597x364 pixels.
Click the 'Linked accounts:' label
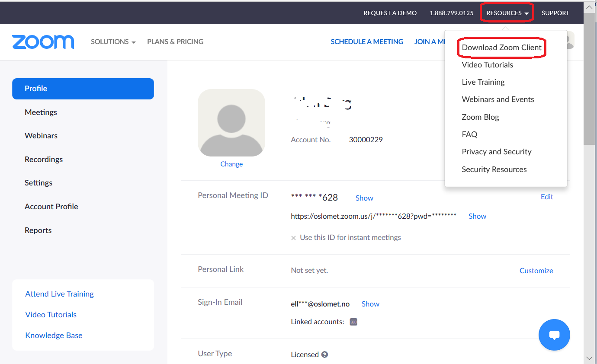pyautogui.click(x=317, y=322)
